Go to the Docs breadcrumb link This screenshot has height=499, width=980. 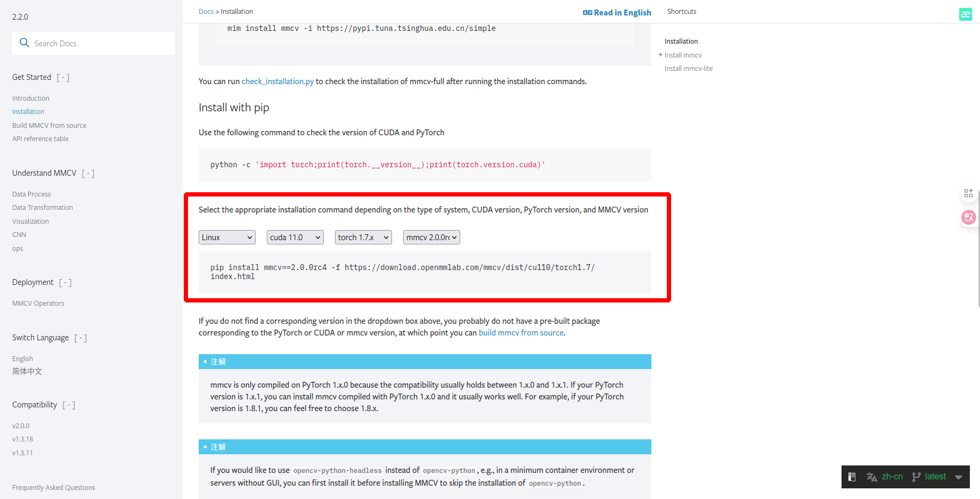(206, 12)
